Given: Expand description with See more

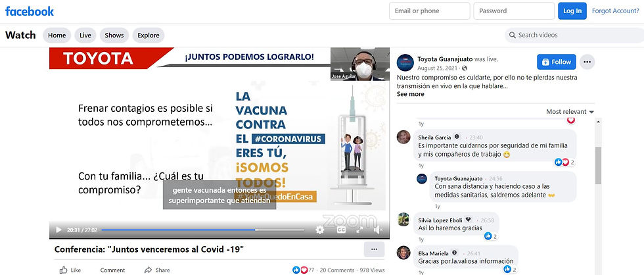Looking at the screenshot, I should tap(410, 94).
